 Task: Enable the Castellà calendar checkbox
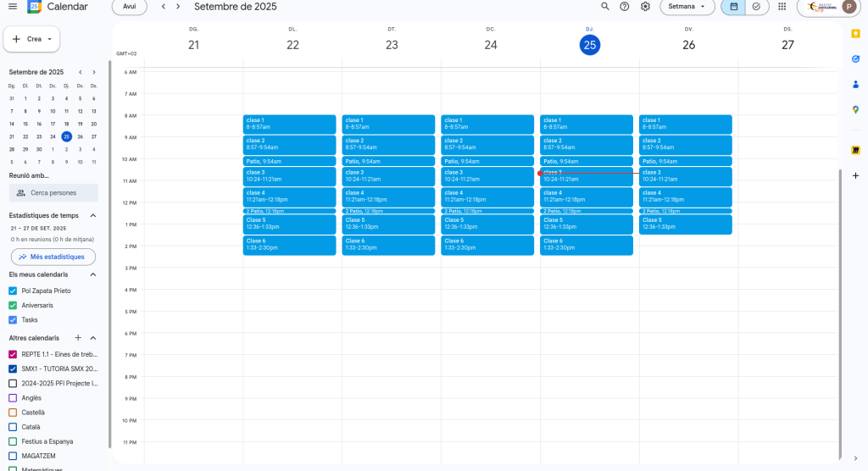13,413
